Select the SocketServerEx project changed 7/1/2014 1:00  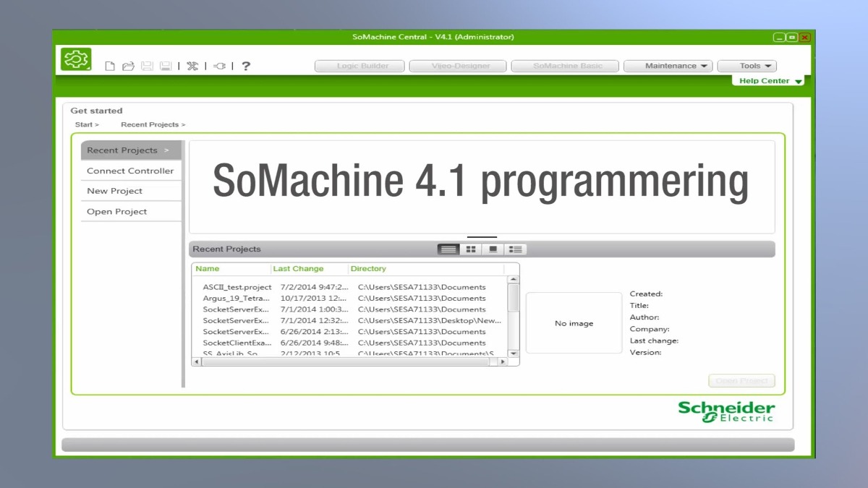[x=350, y=309]
